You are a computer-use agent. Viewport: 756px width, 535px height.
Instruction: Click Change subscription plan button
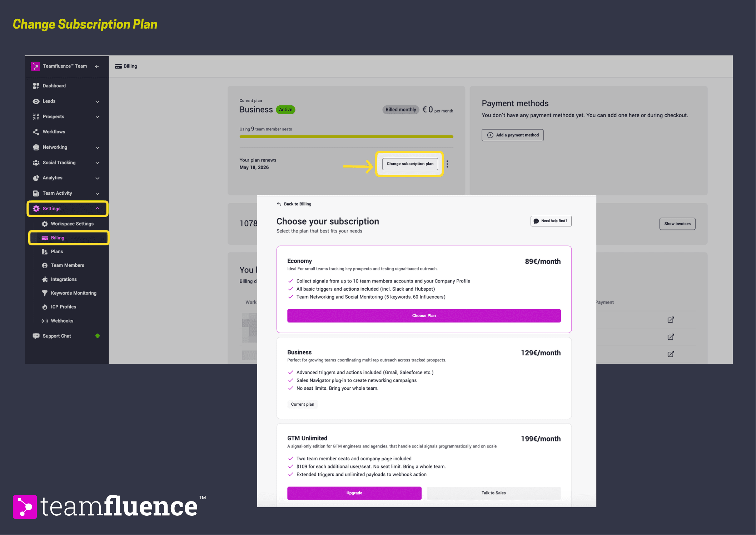click(409, 164)
